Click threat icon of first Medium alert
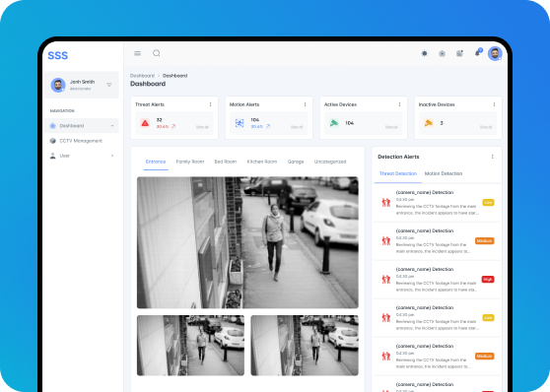Viewport: 550px width, 392px height. click(x=386, y=241)
